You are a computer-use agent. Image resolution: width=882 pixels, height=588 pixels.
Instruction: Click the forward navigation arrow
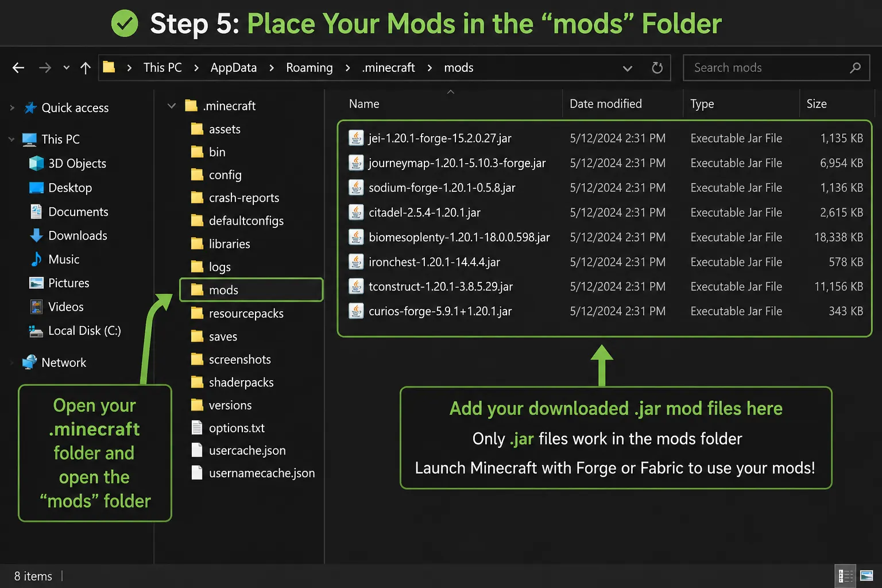click(45, 68)
